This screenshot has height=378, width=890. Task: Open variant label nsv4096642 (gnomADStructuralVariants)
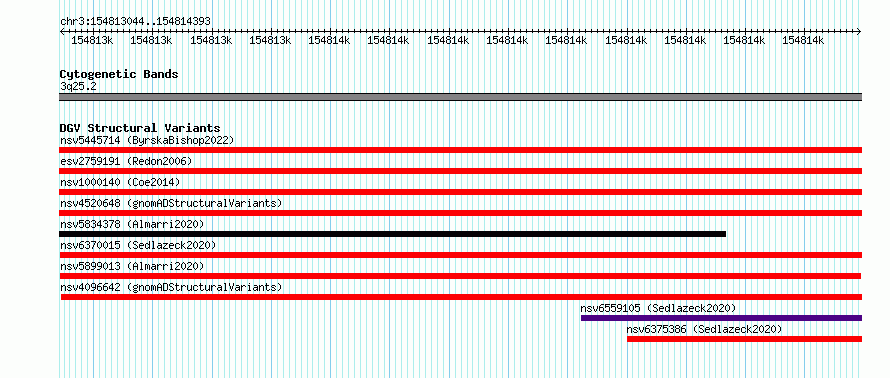pyautogui.click(x=171, y=287)
